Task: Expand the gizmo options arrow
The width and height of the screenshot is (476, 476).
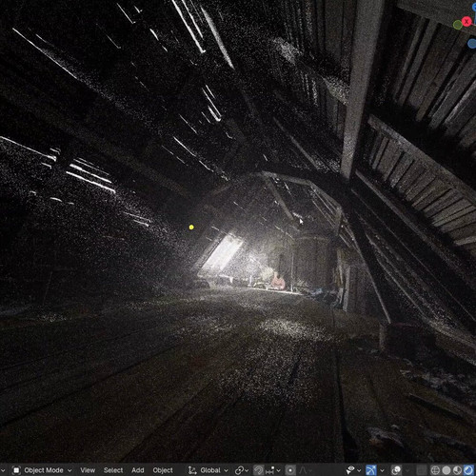Action: tap(382, 470)
